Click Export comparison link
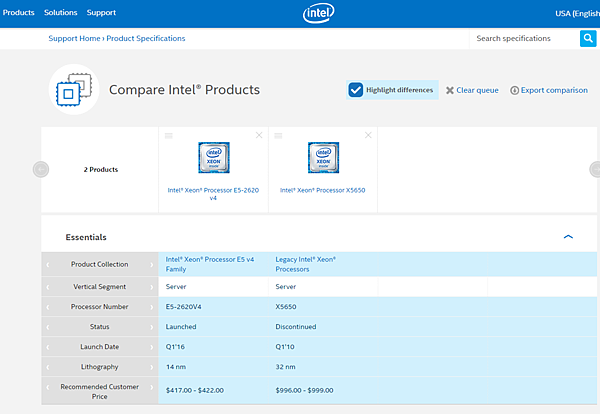This screenshot has width=600, height=414. 549,90
